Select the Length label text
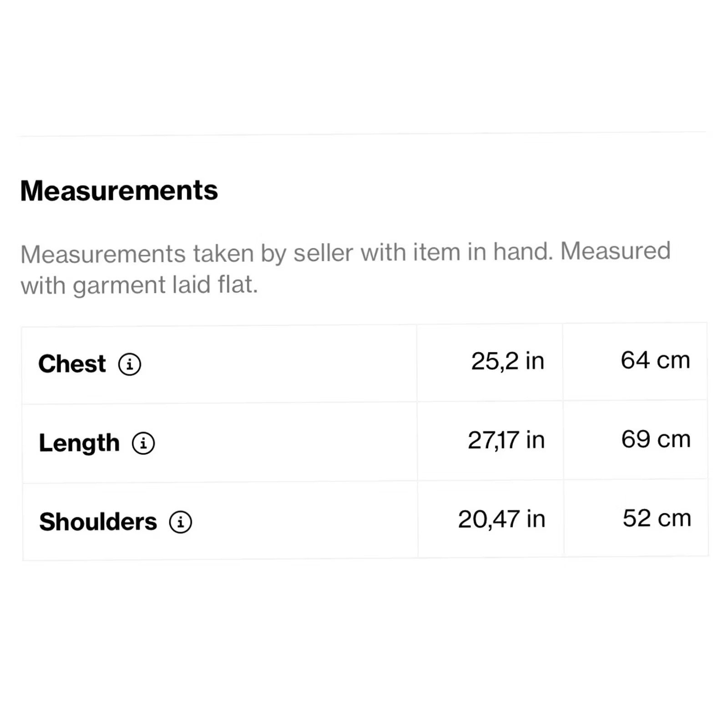Screen dimensions: 728x728 tap(79, 444)
